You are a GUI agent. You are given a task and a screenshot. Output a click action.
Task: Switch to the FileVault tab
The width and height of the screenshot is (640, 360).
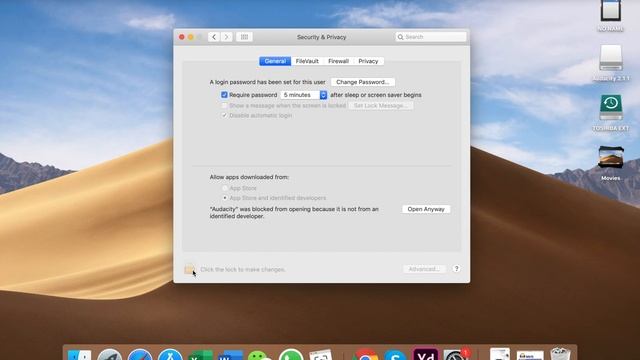coord(307,61)
